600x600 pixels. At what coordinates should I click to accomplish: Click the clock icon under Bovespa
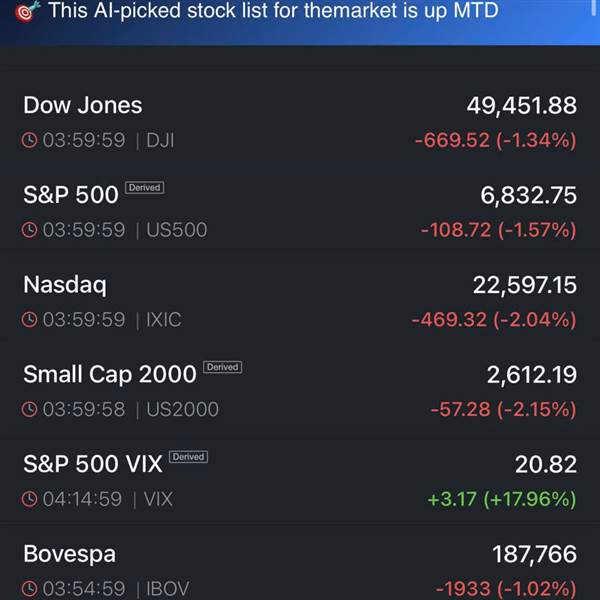point(30,589)
